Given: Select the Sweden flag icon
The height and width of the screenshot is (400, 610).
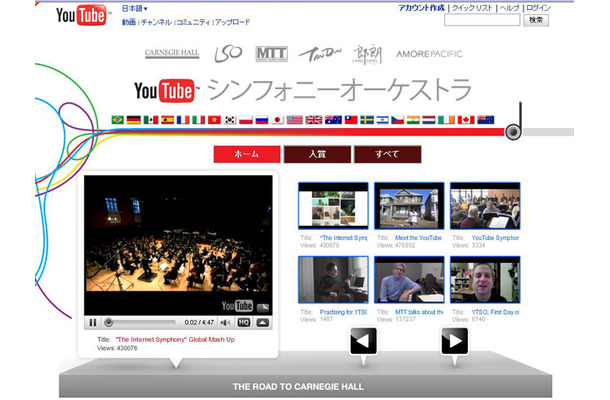Looking at the screenshot, I should pyautogui.click(x=367, y=120).
